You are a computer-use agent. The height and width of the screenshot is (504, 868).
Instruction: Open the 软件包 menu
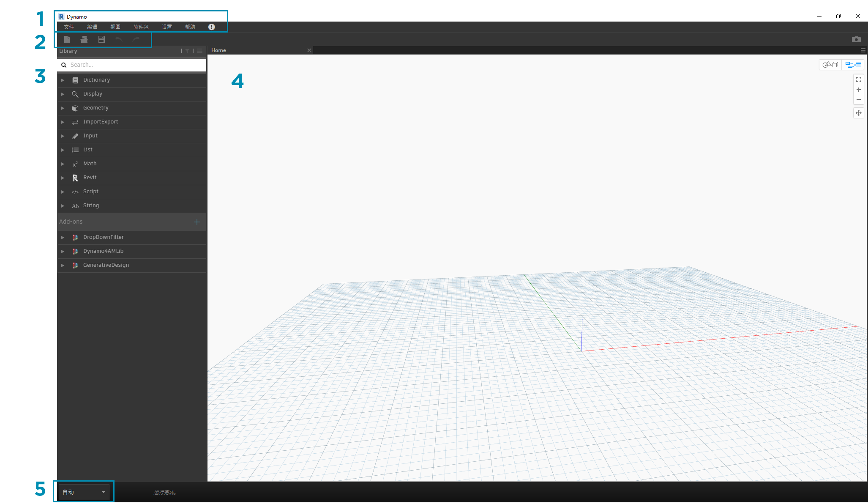(x=141, y=27)
